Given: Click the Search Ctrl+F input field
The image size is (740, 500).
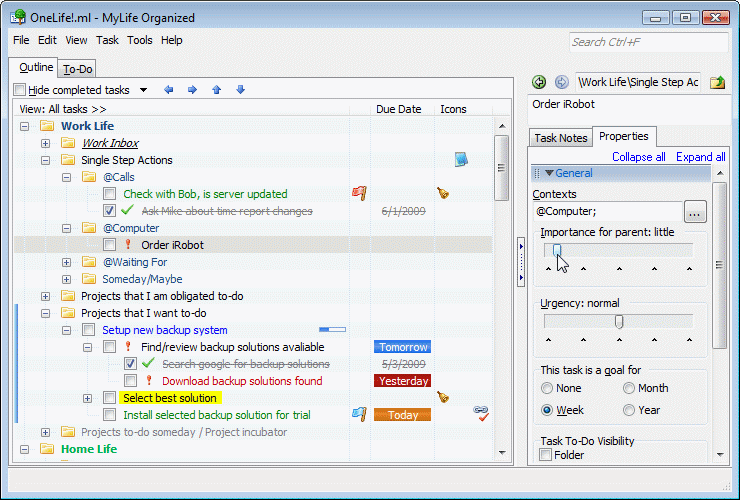Looking at the screenshot, I should coord(648,42).
